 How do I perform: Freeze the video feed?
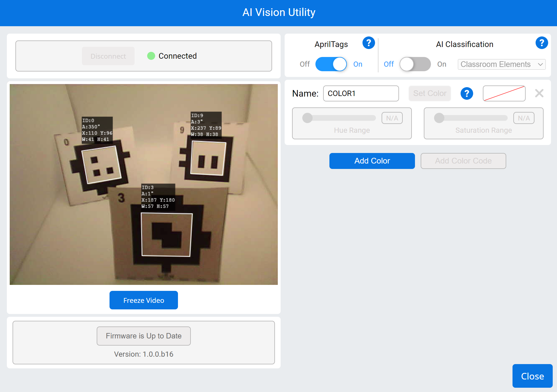click(143, 300)
